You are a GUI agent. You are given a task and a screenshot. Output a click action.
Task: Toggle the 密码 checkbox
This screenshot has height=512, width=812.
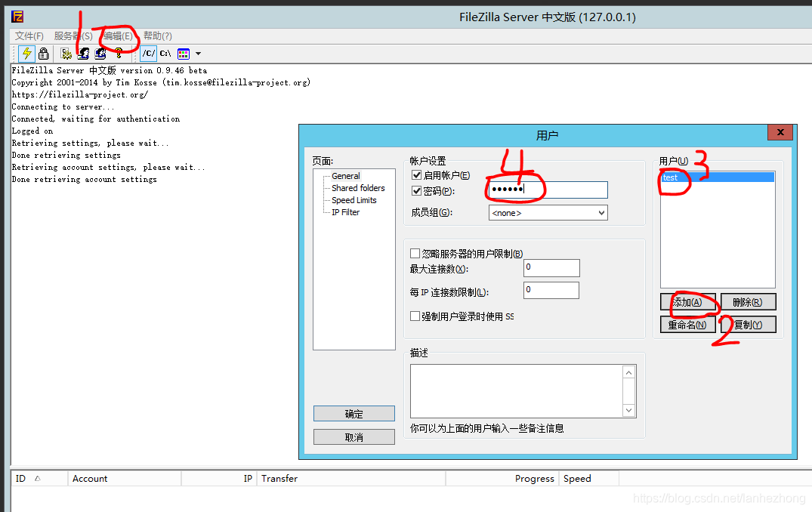pos(416,190)
